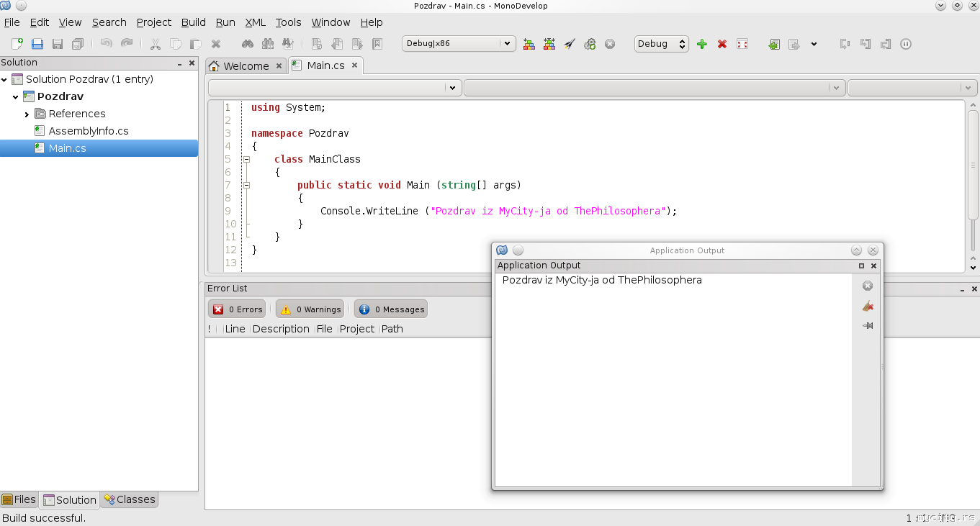The width and height of the screenshot is (980, 526).
Task: Collapse the fold marker at Main method
Action: point(246,185)
